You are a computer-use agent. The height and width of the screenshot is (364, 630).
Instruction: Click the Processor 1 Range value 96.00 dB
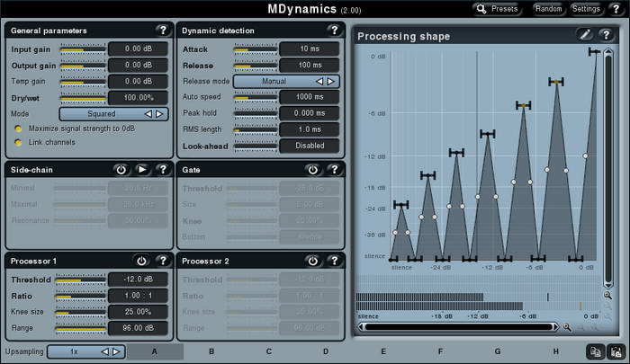point(138,328)
